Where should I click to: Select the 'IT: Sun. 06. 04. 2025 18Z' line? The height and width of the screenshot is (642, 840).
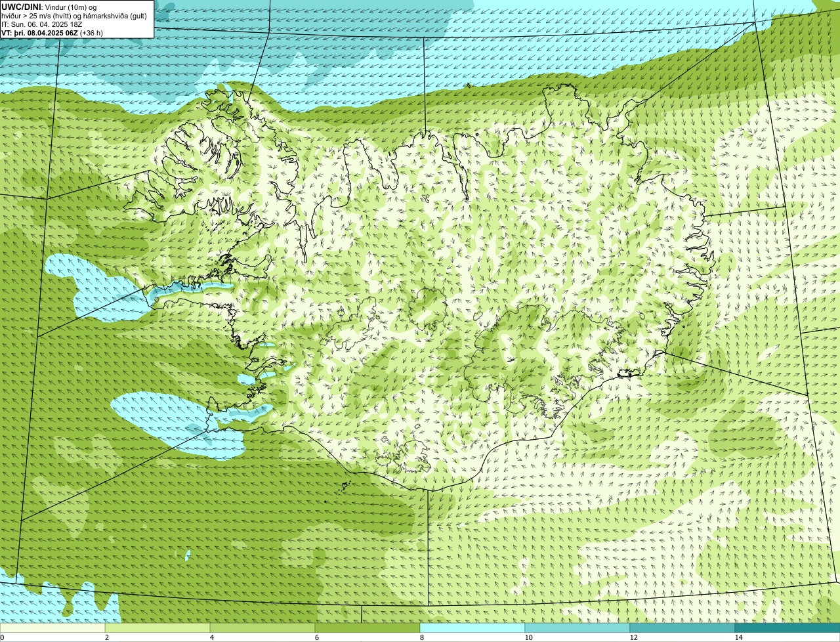(42, 24)
